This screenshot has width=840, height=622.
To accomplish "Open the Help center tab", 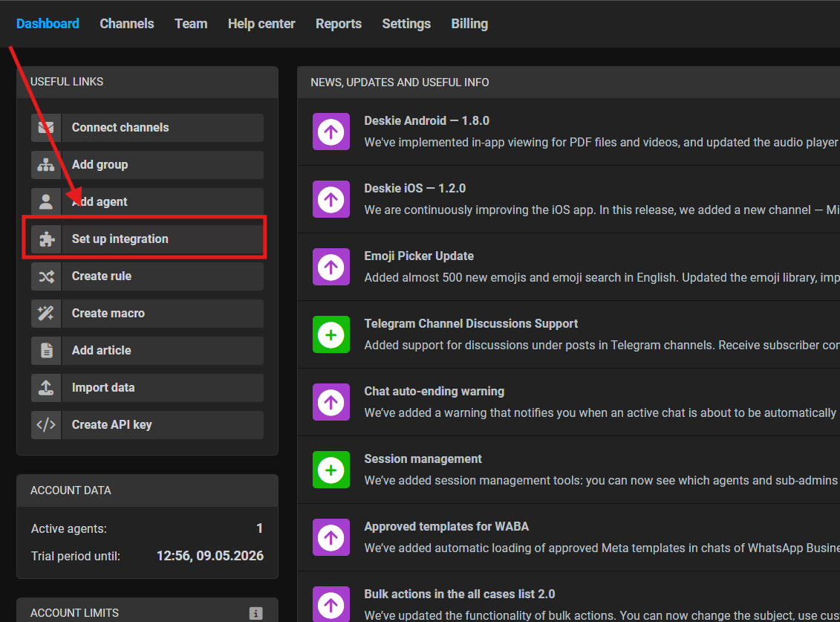I will click(x=261, y=24).
